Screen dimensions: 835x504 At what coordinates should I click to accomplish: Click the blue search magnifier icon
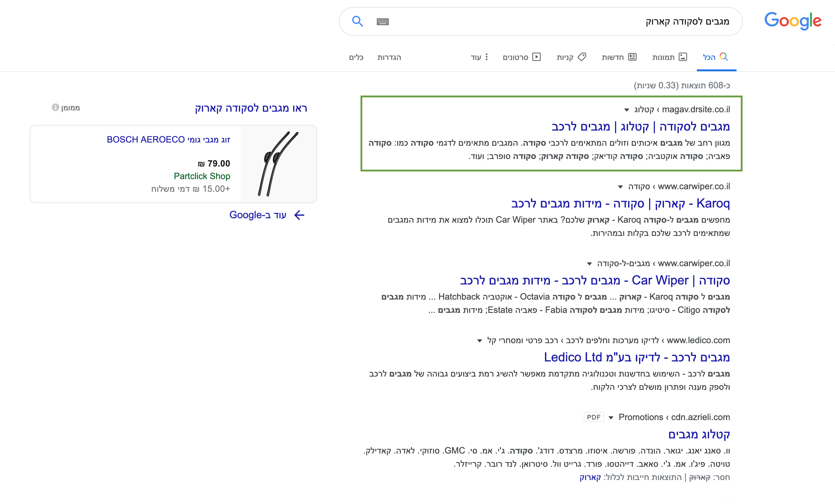(x=357, y=21)
